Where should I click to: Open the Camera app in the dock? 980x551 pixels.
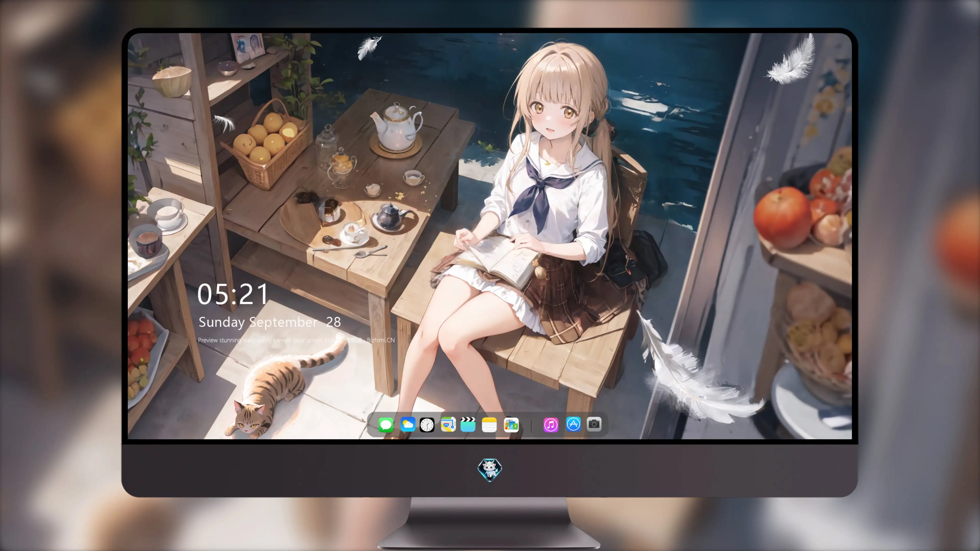coord(594,424)
